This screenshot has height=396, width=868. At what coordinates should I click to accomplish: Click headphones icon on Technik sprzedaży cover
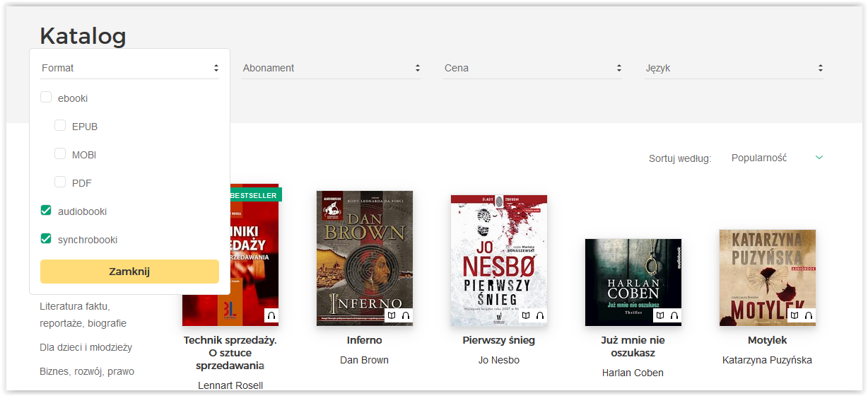[x=271, y=315]
